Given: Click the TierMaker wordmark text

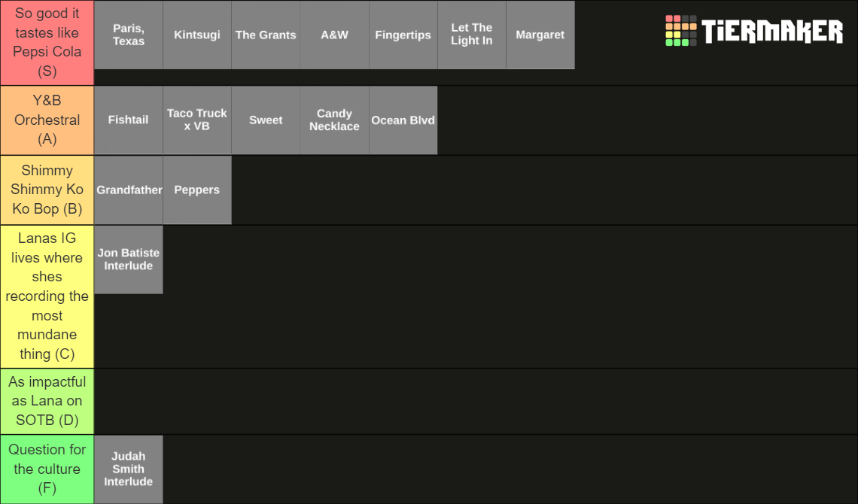Looking at the screenshot, I should (x=772, y=31).
